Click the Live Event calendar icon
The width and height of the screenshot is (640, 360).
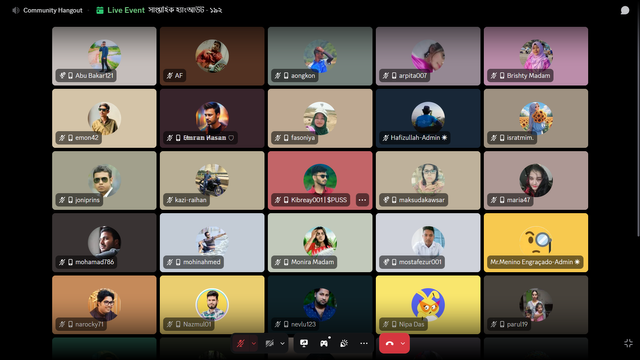[x=100, y=10]
